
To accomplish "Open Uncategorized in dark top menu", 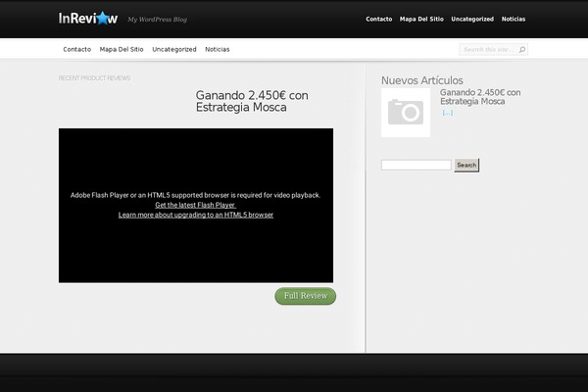I will [472, 20].
